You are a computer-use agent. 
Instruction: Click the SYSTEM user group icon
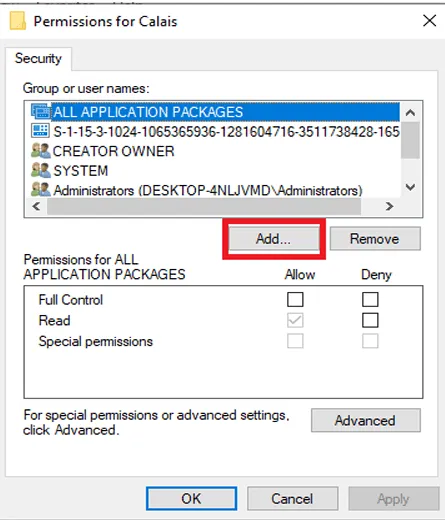pos(40,170)
